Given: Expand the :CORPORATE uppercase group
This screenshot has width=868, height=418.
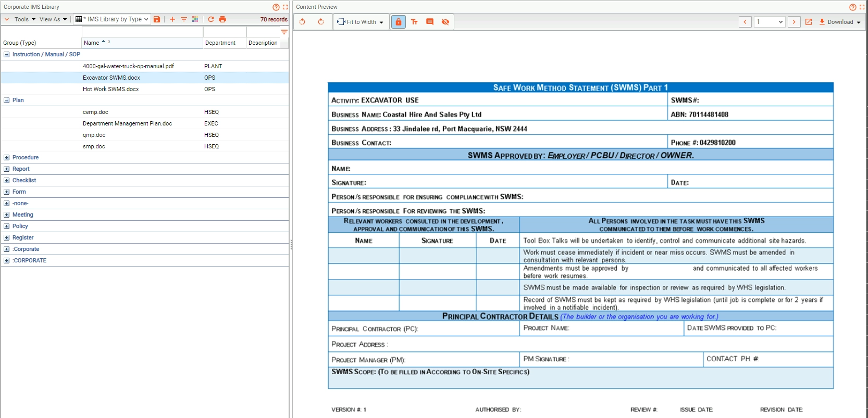Looking at the screenshot, I should tap(7, 260).
